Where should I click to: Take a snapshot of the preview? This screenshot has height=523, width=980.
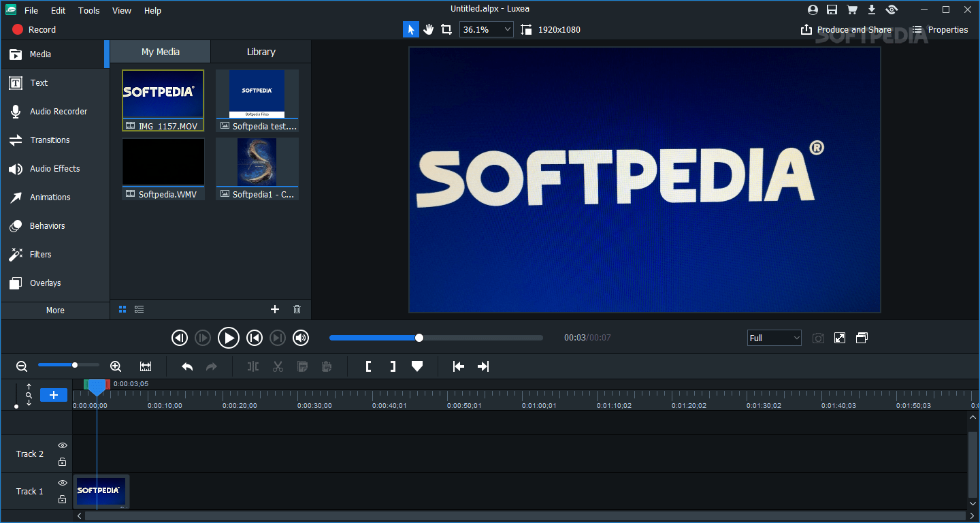coord(819,338)
